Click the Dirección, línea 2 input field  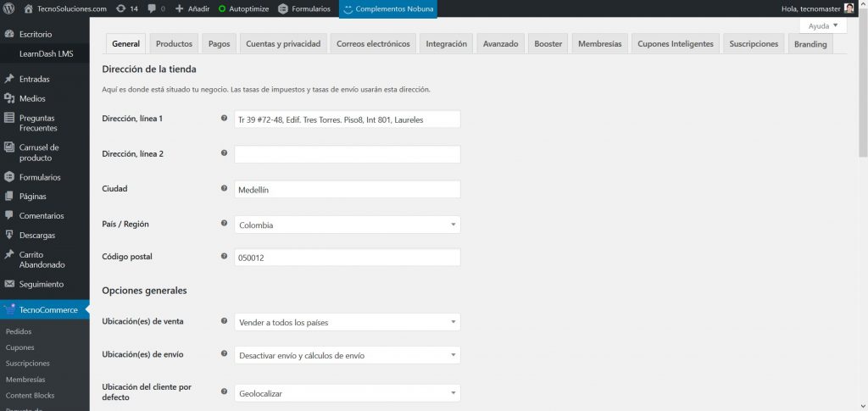[347, 154]
